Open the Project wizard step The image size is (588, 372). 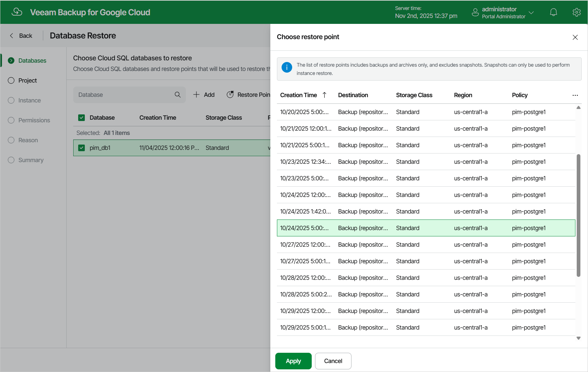click(x=23, y=81)
